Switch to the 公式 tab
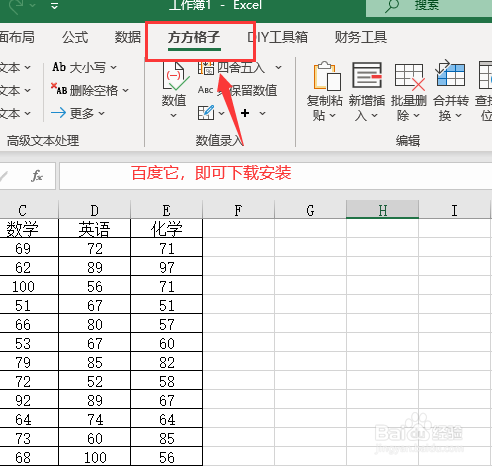Viewport: 492px width, 466px height. point(75,37)
